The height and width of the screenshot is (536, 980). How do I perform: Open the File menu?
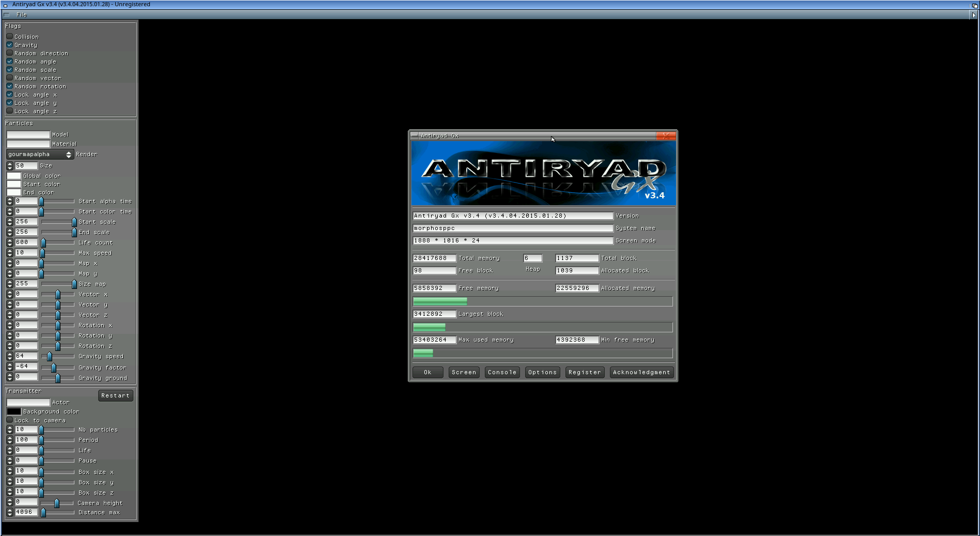(x=22, y=15)
